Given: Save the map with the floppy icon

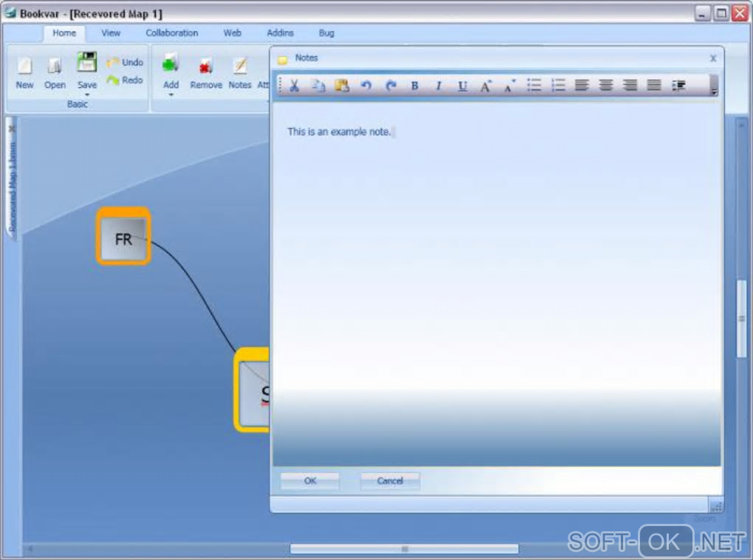Looking at the screenshot, I should point(87,63).
